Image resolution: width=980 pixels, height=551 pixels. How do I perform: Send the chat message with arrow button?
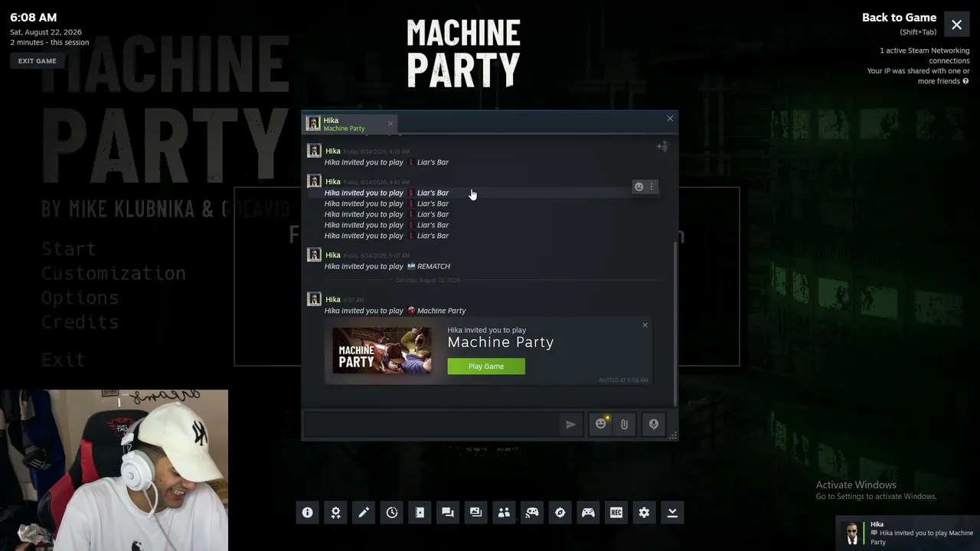pos(570,424)
